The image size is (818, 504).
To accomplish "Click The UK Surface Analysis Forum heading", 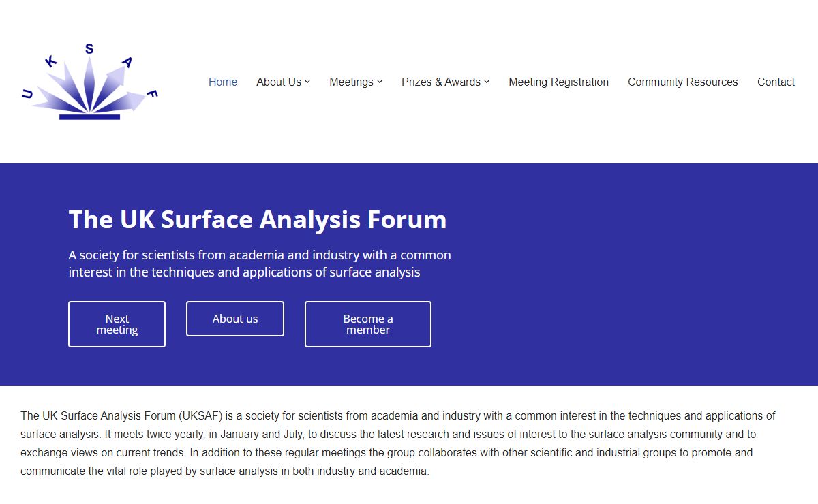I will pos(258,219).
